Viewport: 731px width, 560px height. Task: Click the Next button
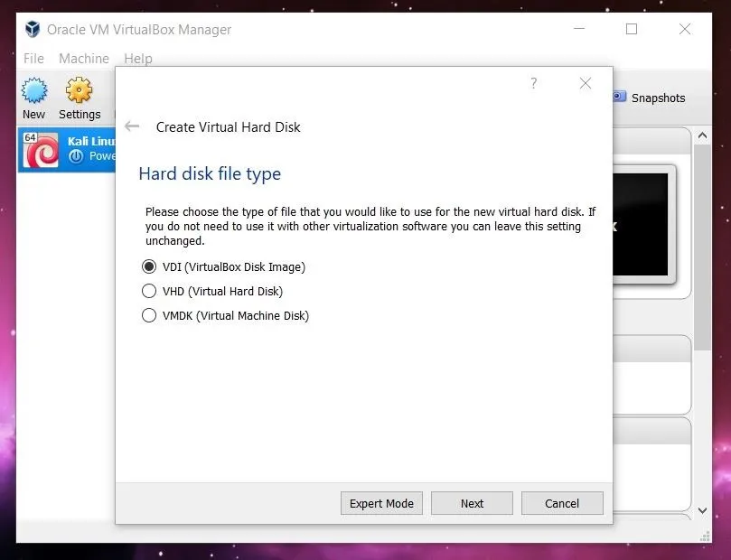(x=472, y=503)
